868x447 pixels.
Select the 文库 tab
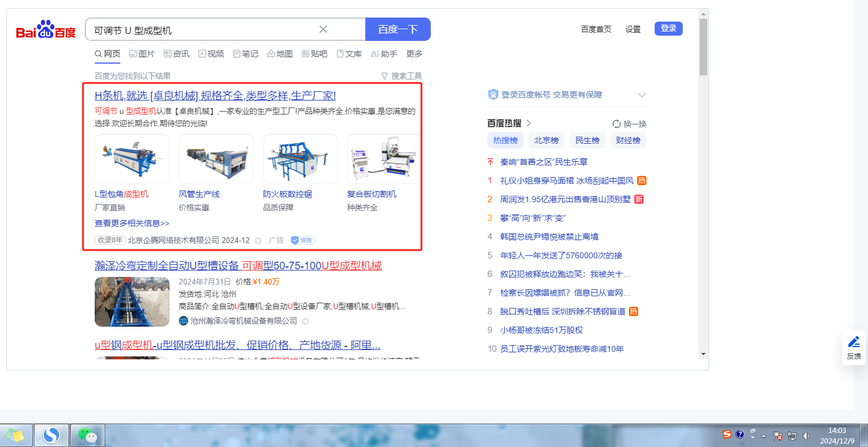[349, 54]
